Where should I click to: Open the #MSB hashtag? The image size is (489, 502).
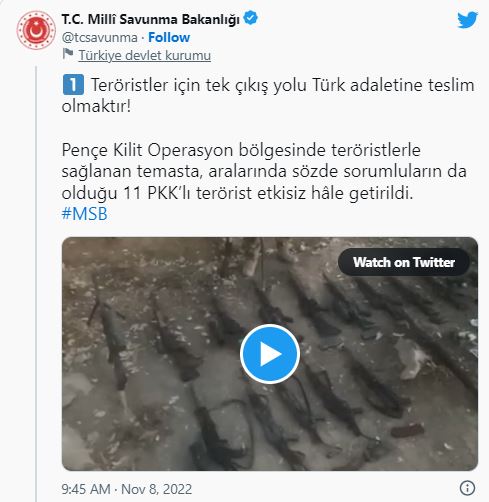85,214
